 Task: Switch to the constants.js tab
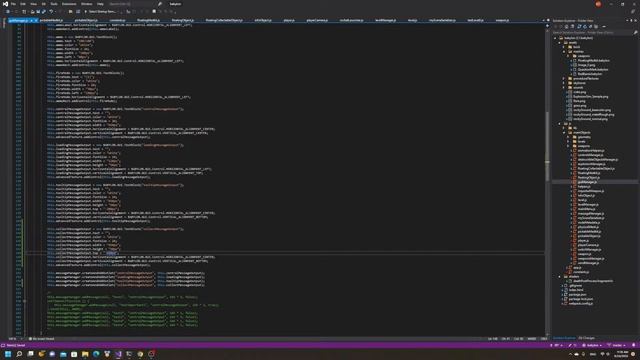(x=117, y=20)
